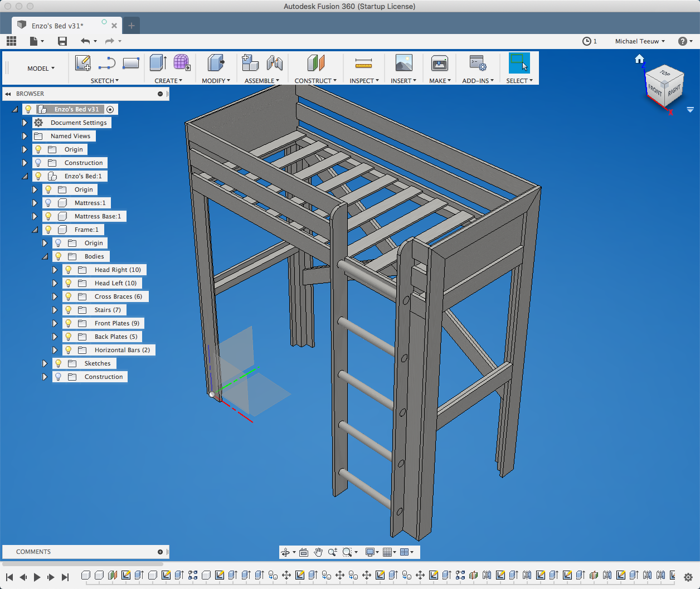Select Cross Braces (6) in browser
This screenshot has width=700, height=589.
tap(118, 296)
